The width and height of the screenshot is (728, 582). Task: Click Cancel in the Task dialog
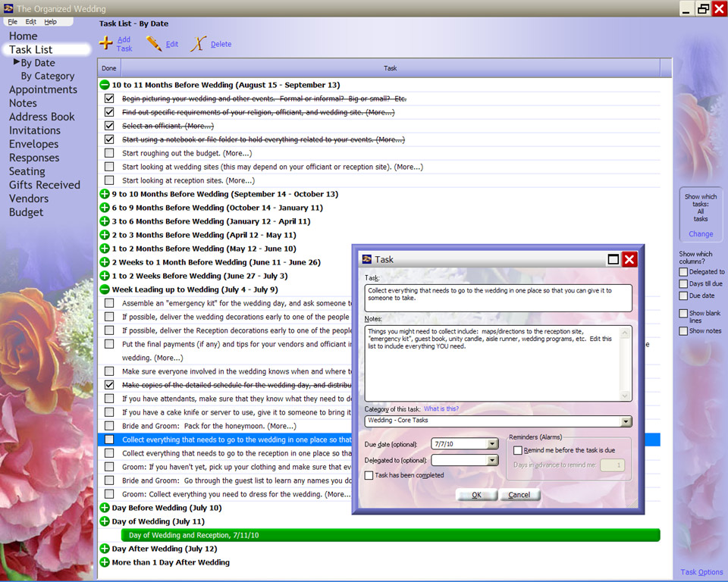(x=519, y=495)
